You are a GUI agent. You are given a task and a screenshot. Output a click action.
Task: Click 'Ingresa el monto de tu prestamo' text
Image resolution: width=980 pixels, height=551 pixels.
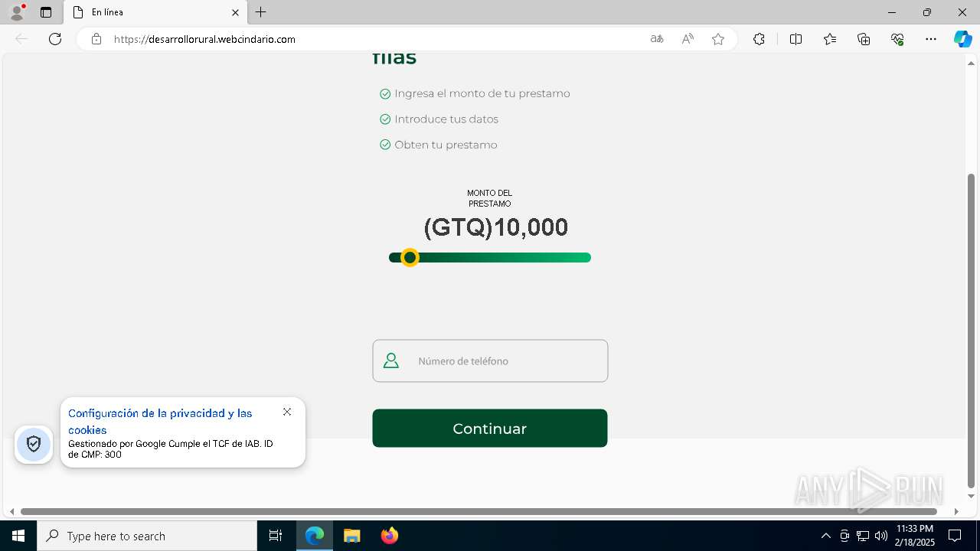(x=482, y=93)
